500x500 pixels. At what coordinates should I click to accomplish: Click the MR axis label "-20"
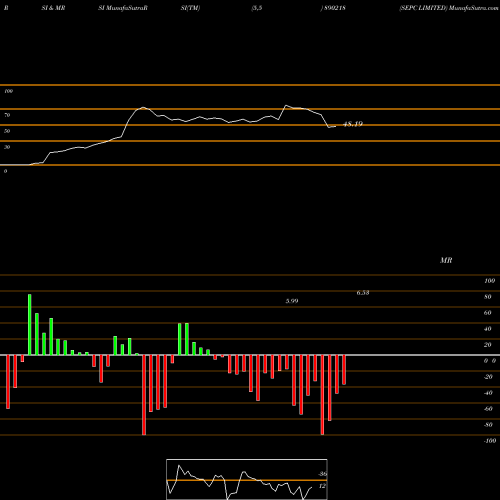click(x=488, y=377)
